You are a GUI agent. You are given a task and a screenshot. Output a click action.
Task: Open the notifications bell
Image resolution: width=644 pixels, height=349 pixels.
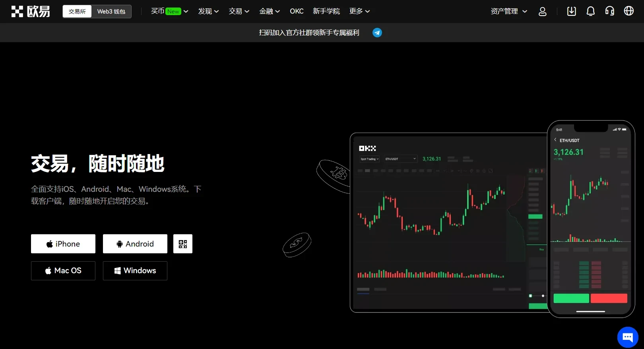[x=590, y=12]
